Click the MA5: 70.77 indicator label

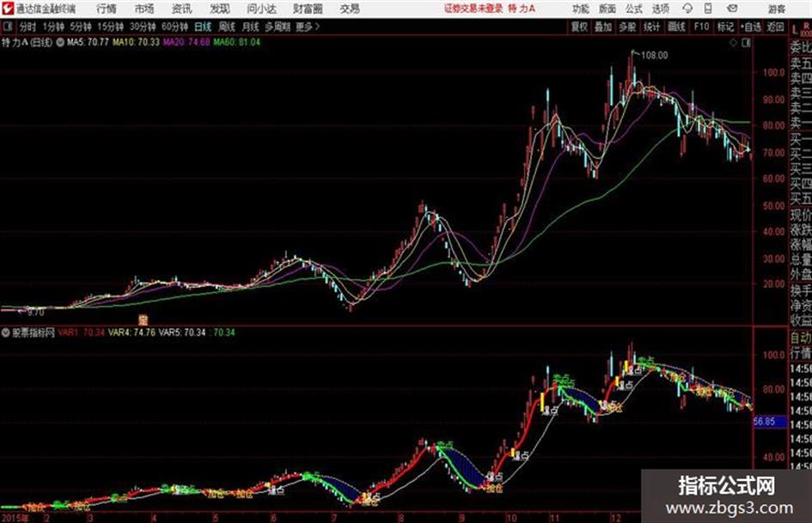click(x=88, y=42)
